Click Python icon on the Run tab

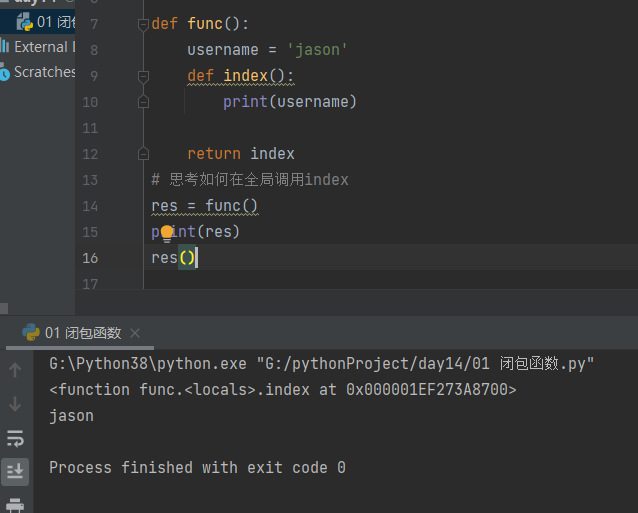[30, 333]
